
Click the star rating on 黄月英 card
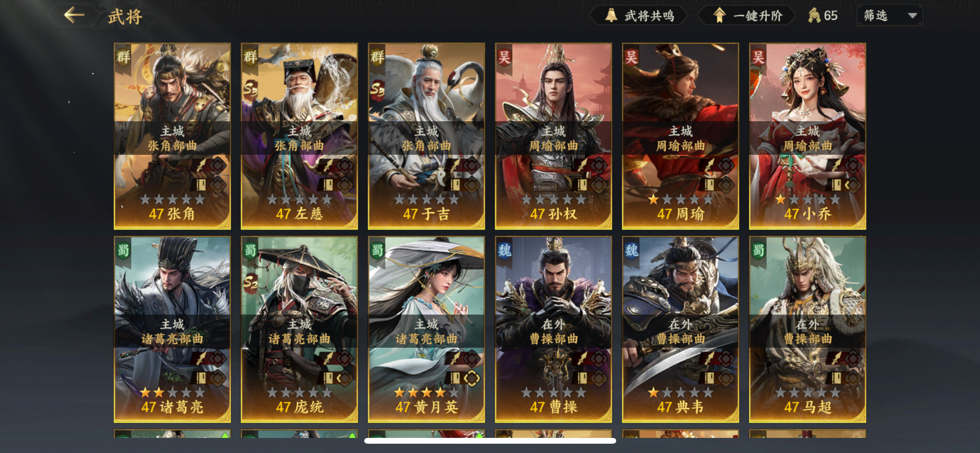pyautogui.click(x=426, y=393)
